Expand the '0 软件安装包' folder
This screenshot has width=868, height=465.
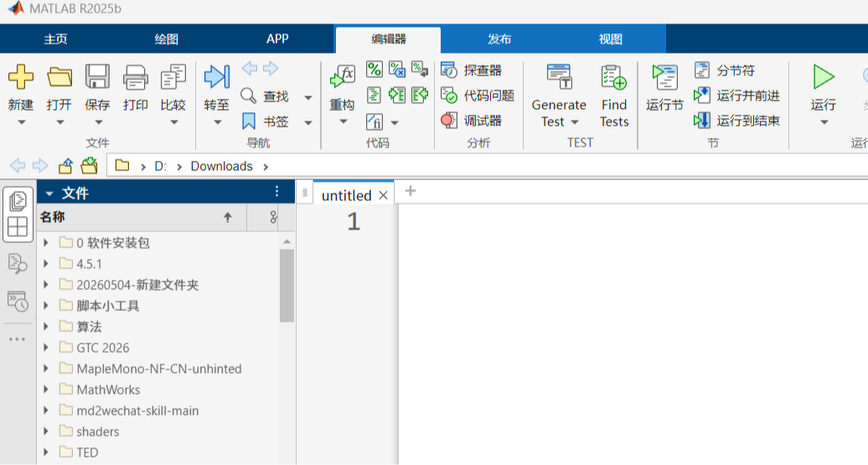[x=47, y=242]
